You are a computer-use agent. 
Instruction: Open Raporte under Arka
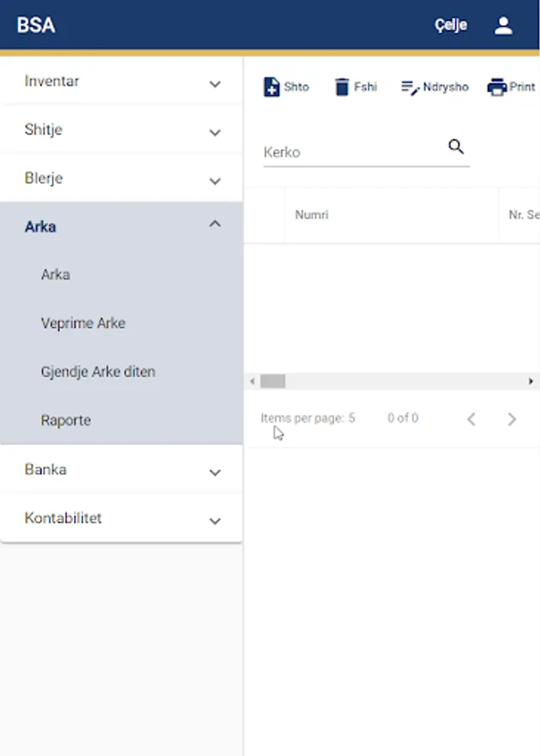(x=66, y=421)
